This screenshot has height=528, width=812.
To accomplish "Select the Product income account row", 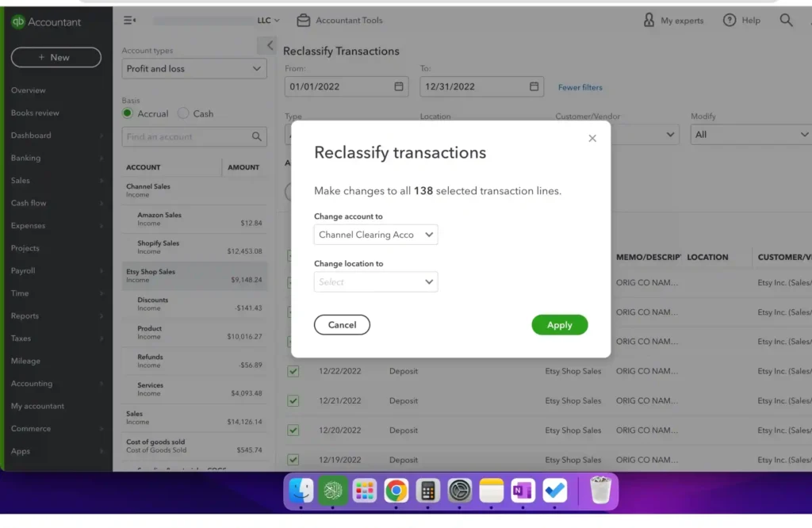I will click(x=195, y=332).
